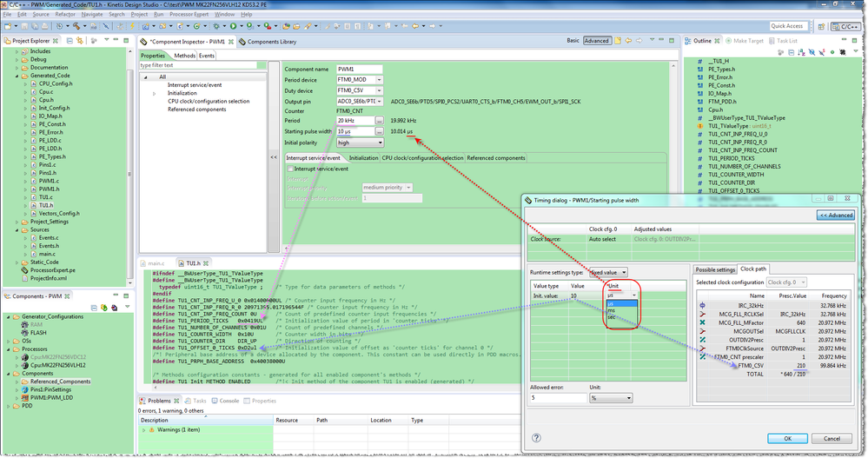Open the Processor Expert menu
The image size is (868, 458).
(189, 15)
